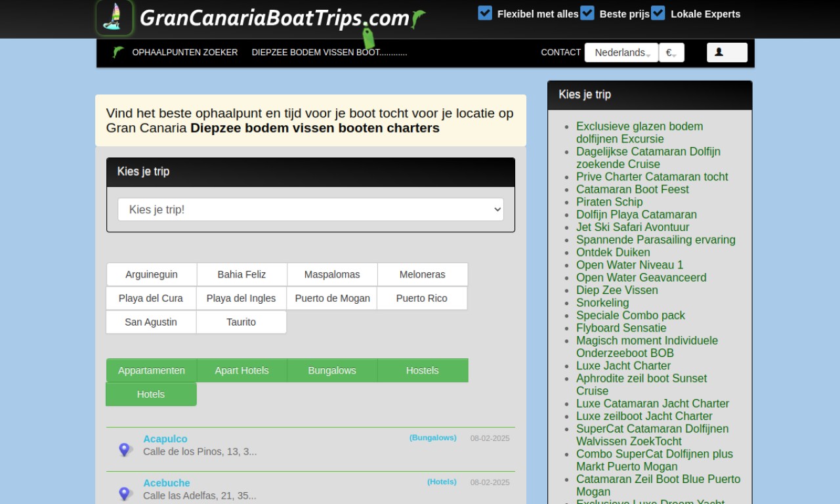
Task: Open the Open Water Geavanceerd link
Action: (641, 278)
